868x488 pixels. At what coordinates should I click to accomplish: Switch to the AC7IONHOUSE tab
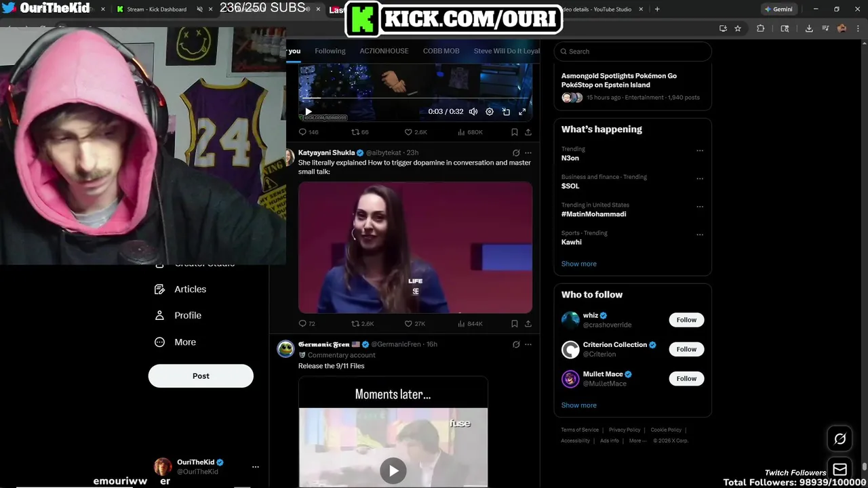[384, 51]
